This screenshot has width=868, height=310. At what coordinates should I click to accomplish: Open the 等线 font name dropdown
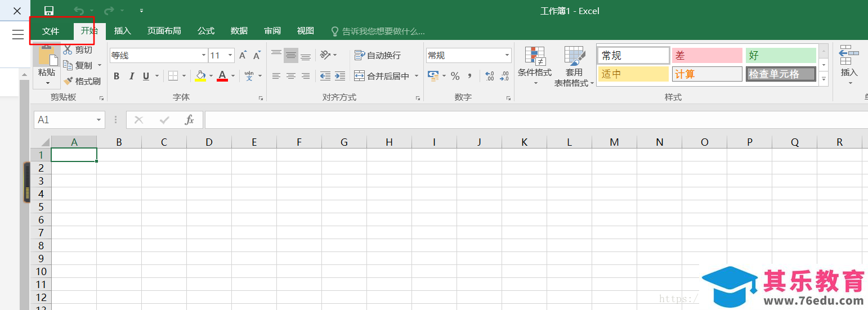click(x=204, y=55)
